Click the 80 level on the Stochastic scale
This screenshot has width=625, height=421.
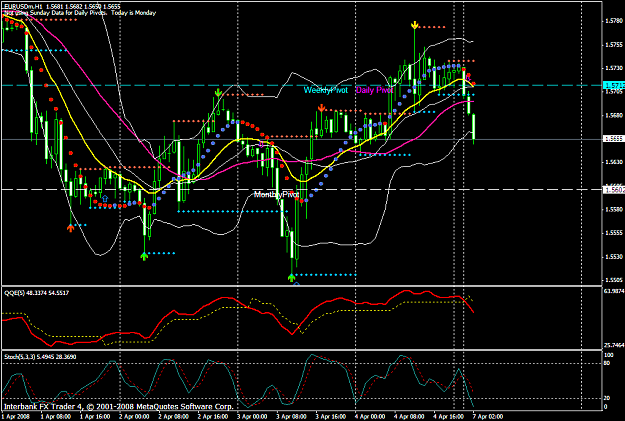[x=607, y=363]
